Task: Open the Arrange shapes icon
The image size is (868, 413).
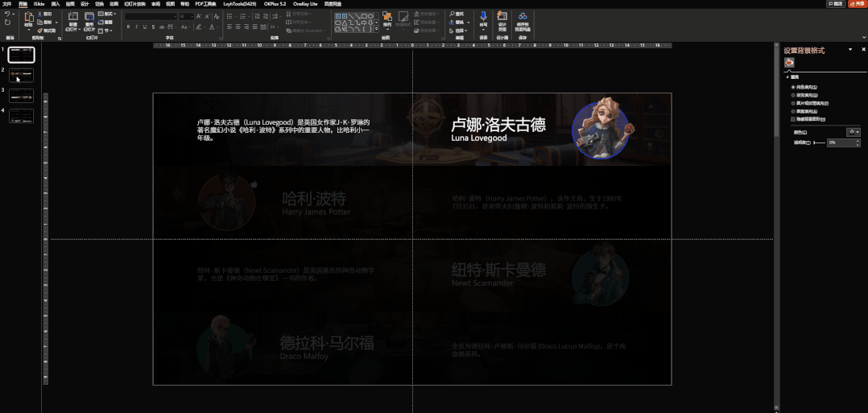Action: point(387,17)
